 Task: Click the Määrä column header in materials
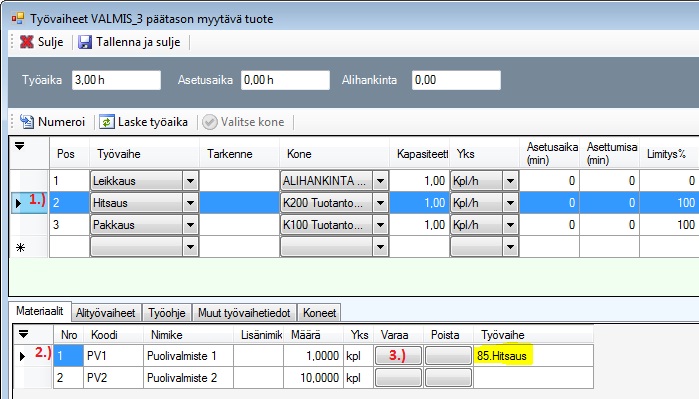click(x=313, y=335)
